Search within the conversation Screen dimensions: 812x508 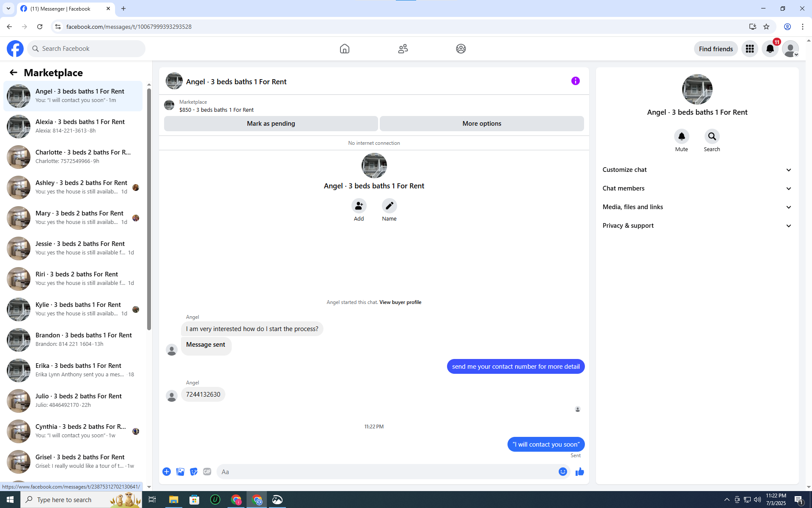coord(712,136)
